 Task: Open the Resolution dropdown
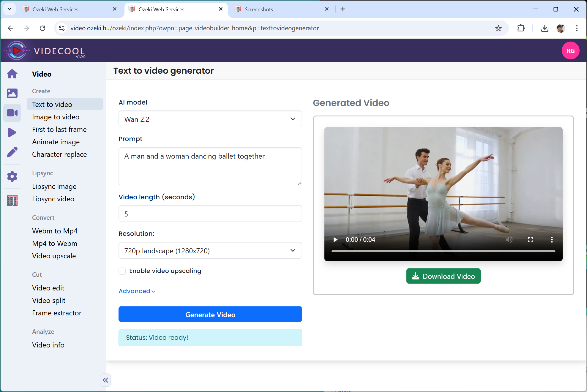210,251
